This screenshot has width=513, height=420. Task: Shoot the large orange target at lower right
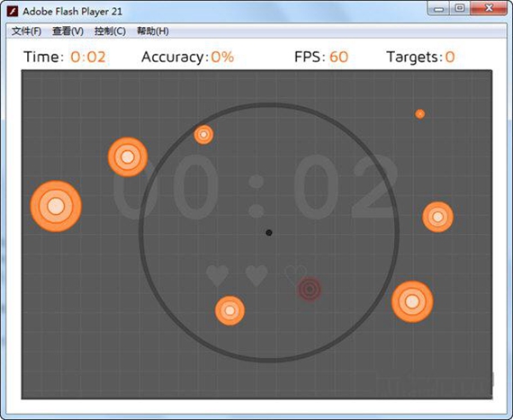(412, 301)
